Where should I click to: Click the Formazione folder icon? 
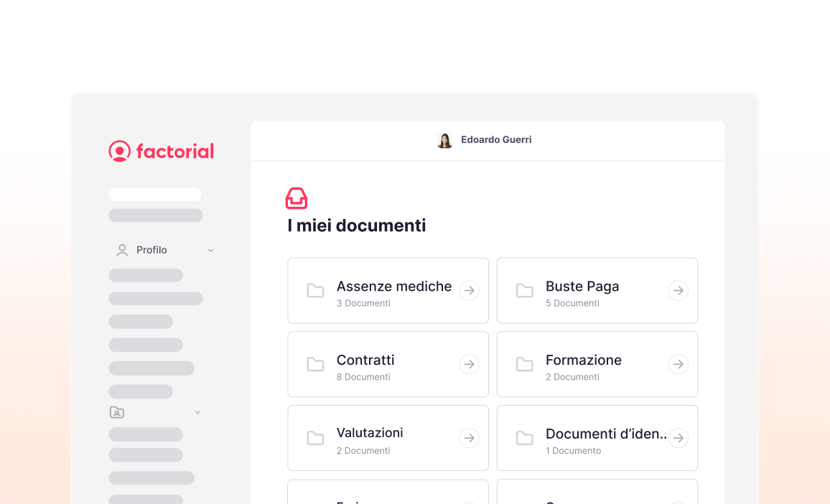point(525,364)
